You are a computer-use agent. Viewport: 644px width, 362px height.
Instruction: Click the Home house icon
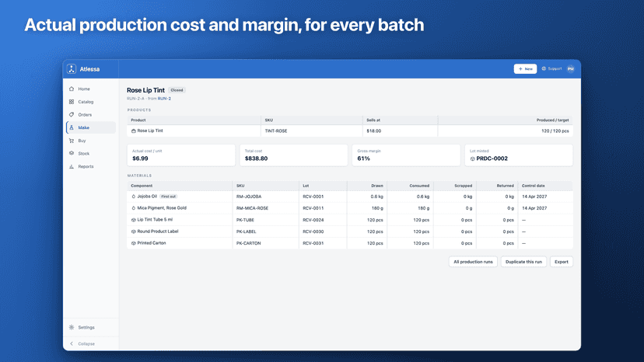[72, 89]
